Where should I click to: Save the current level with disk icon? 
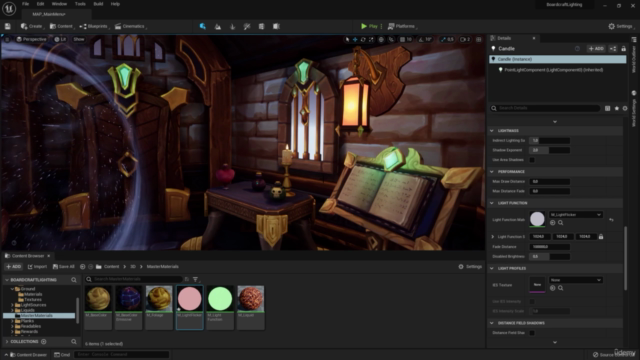(x=7, y=26)
